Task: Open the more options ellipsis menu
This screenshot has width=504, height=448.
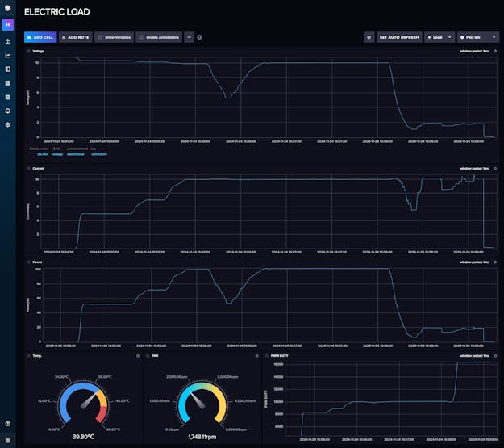Action: point(190,37)
